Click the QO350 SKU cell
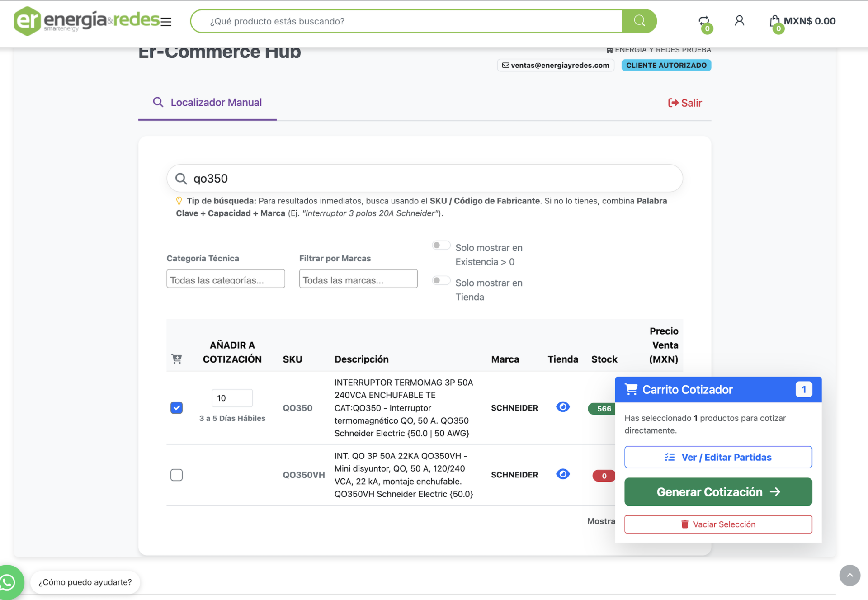The image size is (868, 600). pos(298,408)
